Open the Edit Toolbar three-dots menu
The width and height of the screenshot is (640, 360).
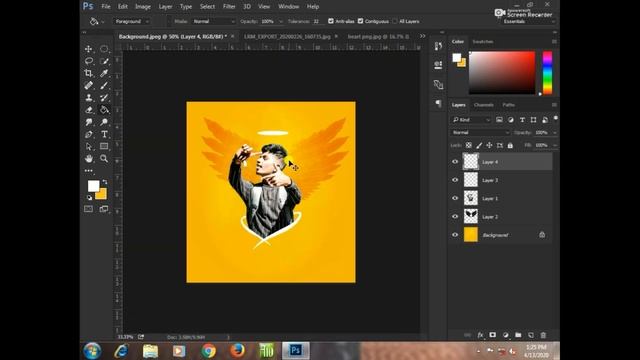point(89,171)
